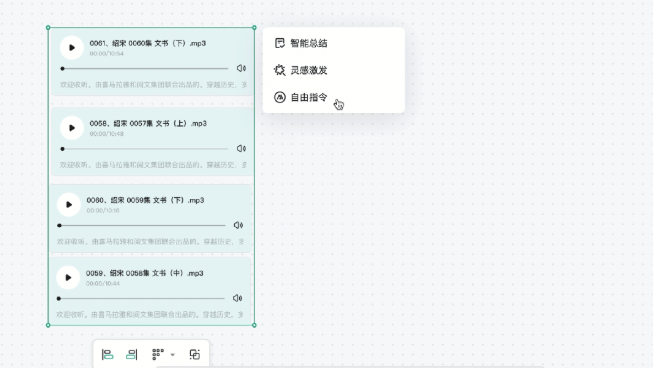Screen dimensions: 653x368
Task: Click transcript text in the 0060 card
Action: click(150, 241)
